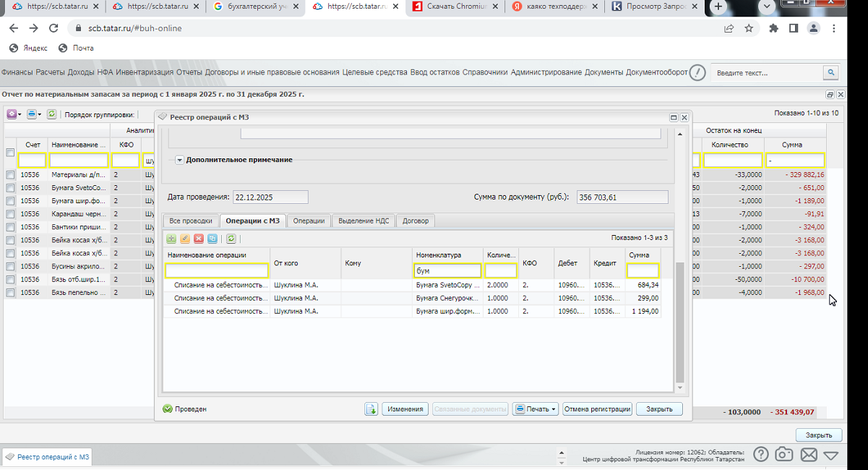
Task: Add a new row in Операции с МЗ toolbar
Action: tap(171, 239)
